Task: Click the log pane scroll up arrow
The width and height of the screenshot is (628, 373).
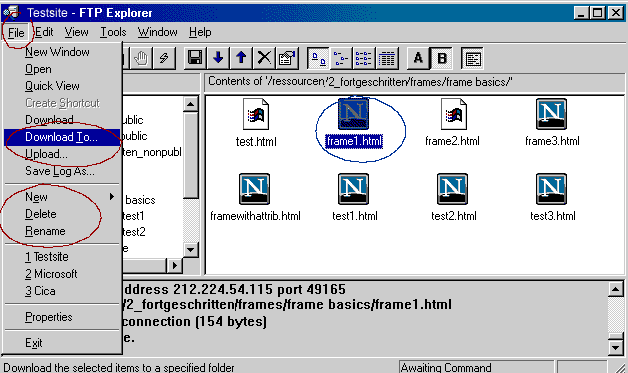Action: (x=616, y=289)
